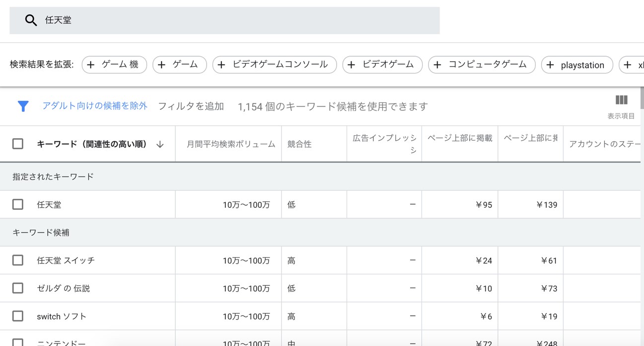This screenshot has height=346, width=644.
Task: Add ゲーム chip to broaden search
Action: 180,65
